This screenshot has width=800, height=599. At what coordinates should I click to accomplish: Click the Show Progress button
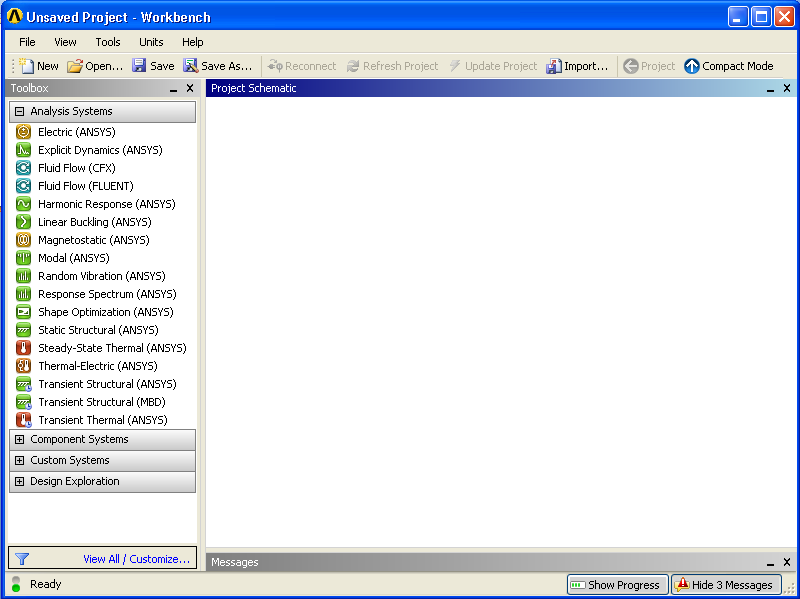coord(617,585)
